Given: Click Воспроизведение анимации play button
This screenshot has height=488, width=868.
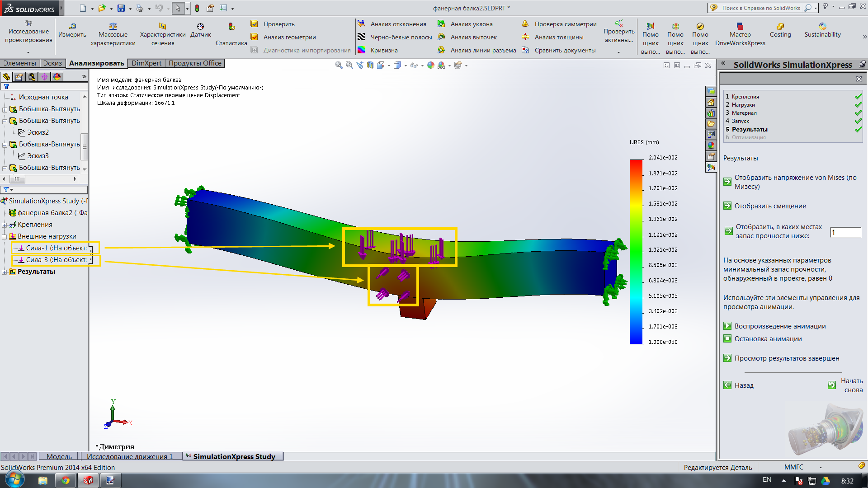Looking at the screenshot, I should click(x=727, y=326).
